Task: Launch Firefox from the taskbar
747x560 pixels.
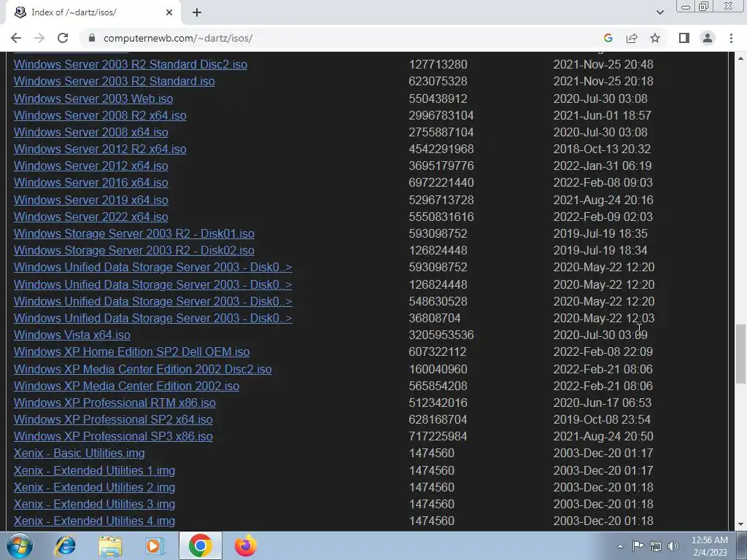Action: [x=246, y=545]
